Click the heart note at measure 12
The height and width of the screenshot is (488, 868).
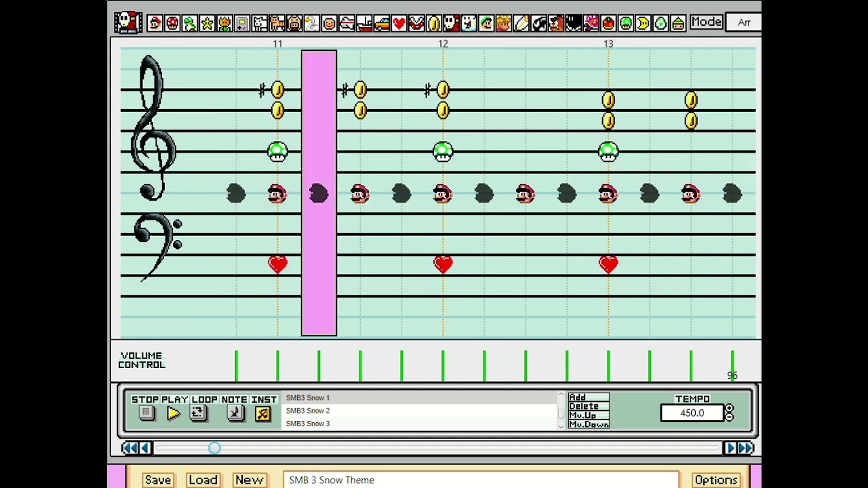[x=443, y=264]
